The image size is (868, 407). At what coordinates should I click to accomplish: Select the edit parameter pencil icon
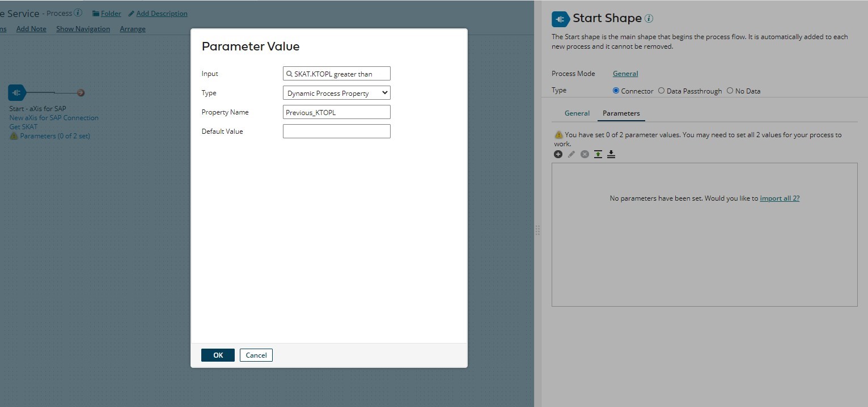pos(571,154)
